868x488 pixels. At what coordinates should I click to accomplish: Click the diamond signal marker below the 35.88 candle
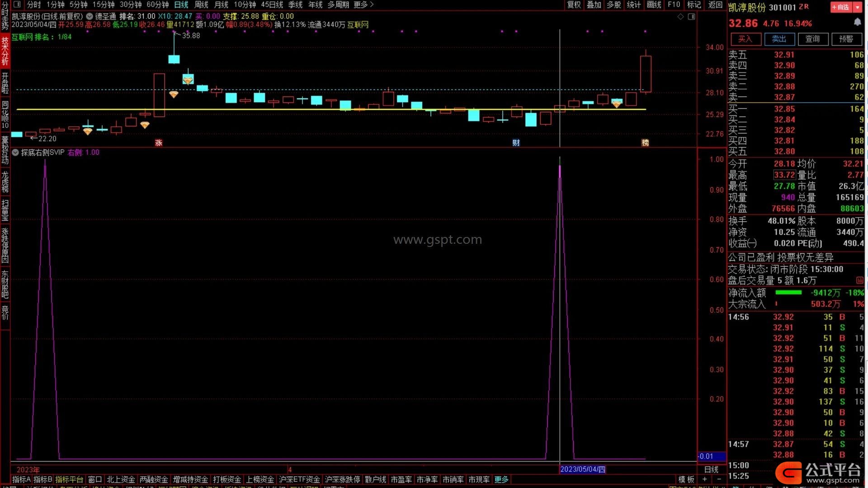point(174,95)
